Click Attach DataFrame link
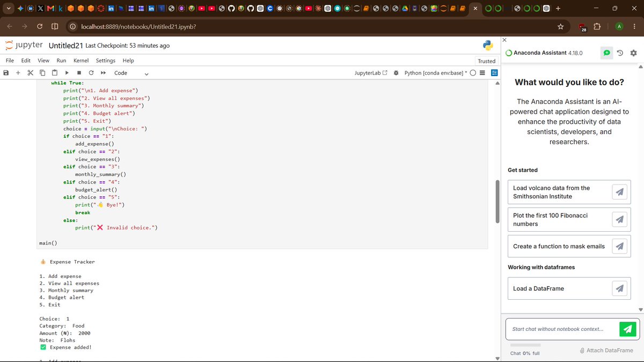Screen dimensions: 644x362 606,350
